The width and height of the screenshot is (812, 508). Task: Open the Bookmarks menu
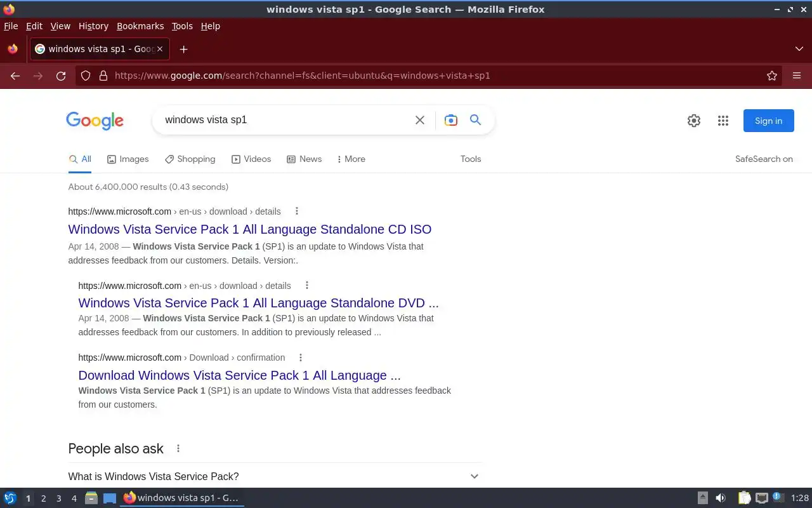[140, 26]
